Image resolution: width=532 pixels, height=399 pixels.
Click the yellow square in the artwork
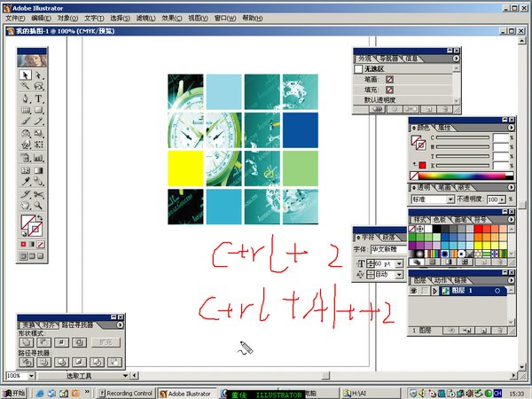click(185, 168)
